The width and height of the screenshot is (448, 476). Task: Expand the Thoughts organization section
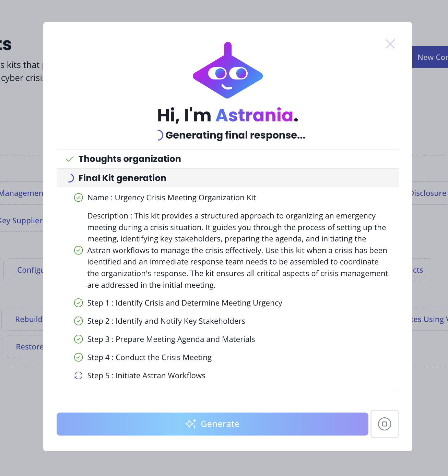coord(130,159)
